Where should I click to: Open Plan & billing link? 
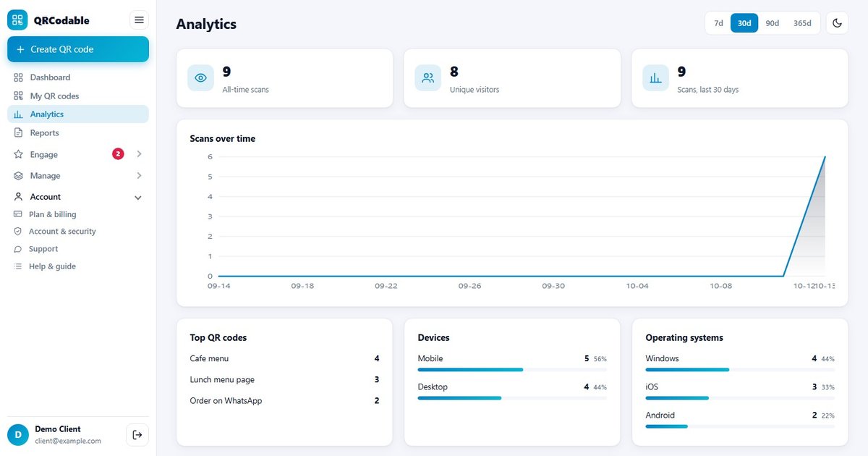(78, 214)
